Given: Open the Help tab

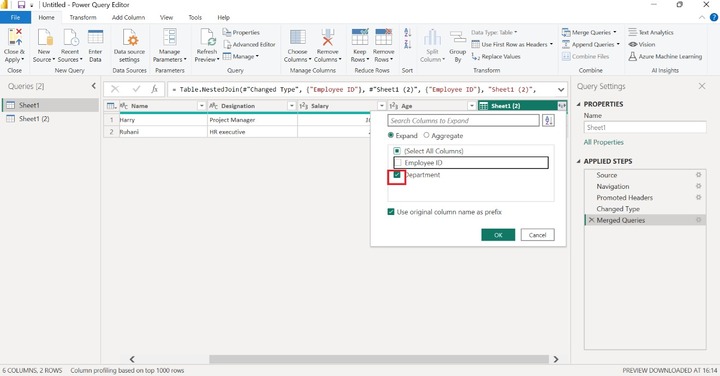Looking at the screenshot, I should pos(224,17).
